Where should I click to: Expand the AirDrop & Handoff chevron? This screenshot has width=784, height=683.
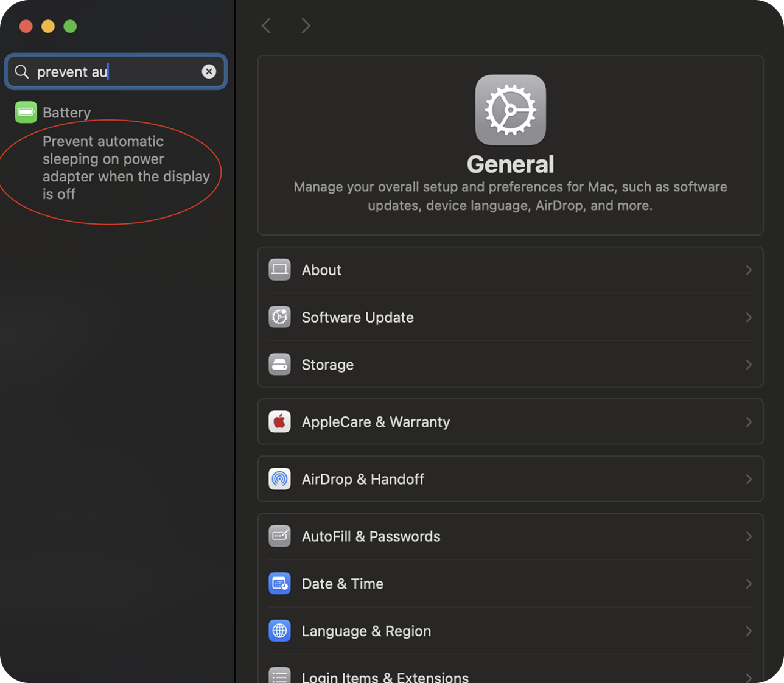tap(749, 479)
